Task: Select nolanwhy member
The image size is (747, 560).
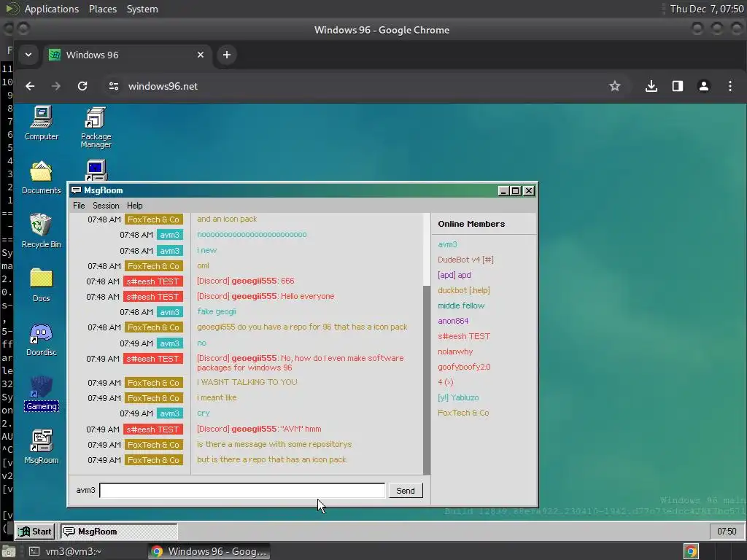Action: (455, 351)
